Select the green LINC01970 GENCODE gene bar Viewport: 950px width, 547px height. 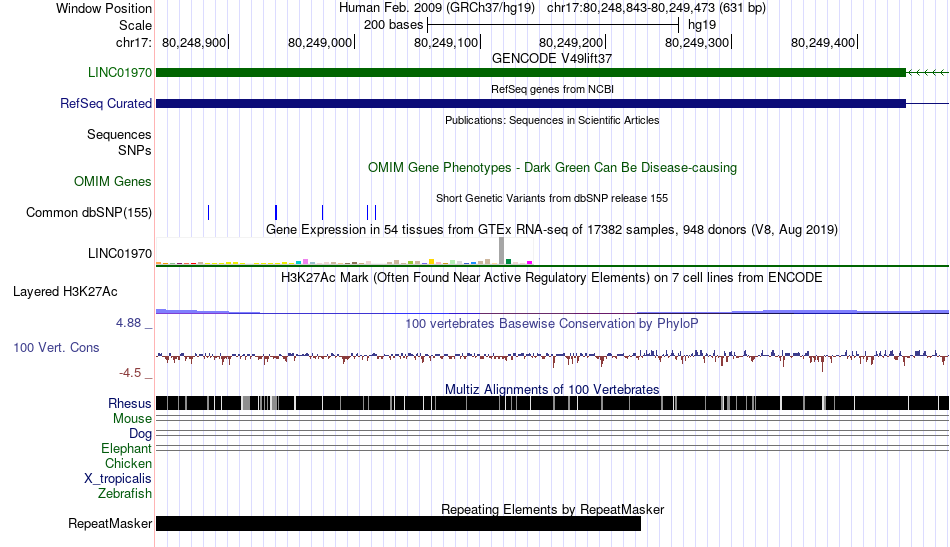(x=531, y=73)
